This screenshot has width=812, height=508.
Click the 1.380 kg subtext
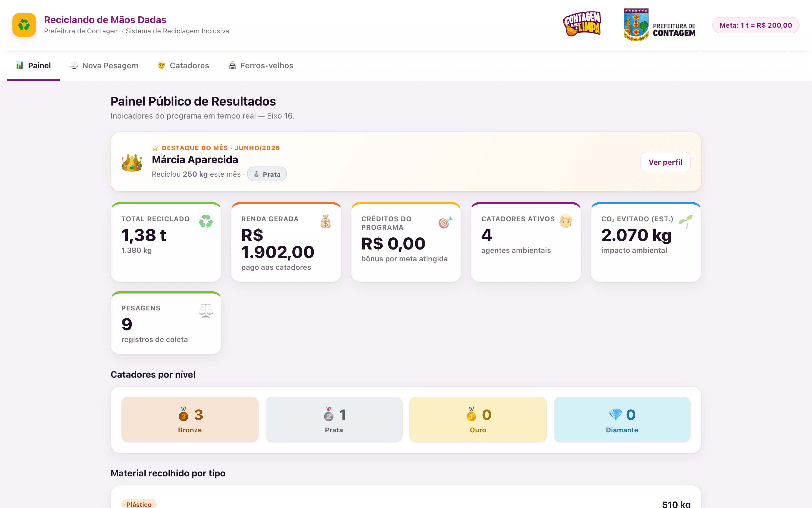[x=136, y=250]
